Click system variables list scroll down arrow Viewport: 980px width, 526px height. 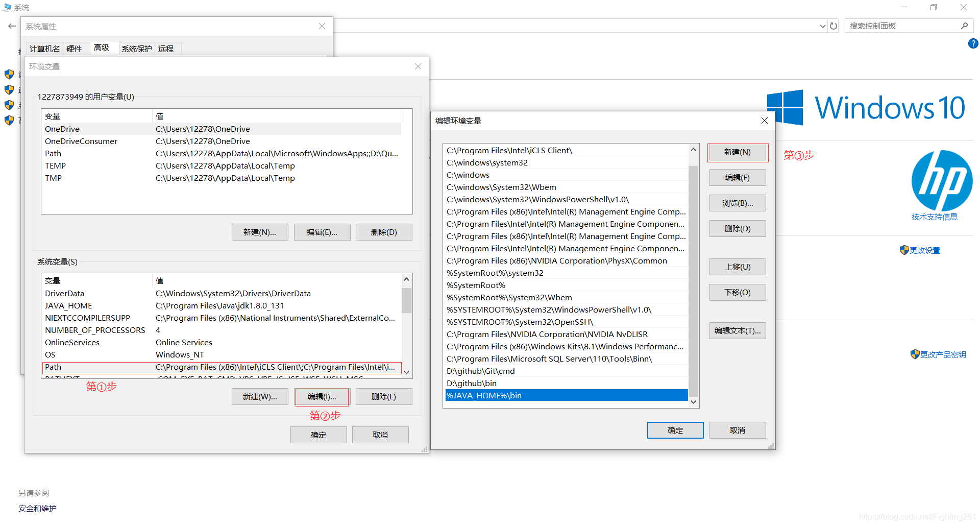(x=407, y=372)
